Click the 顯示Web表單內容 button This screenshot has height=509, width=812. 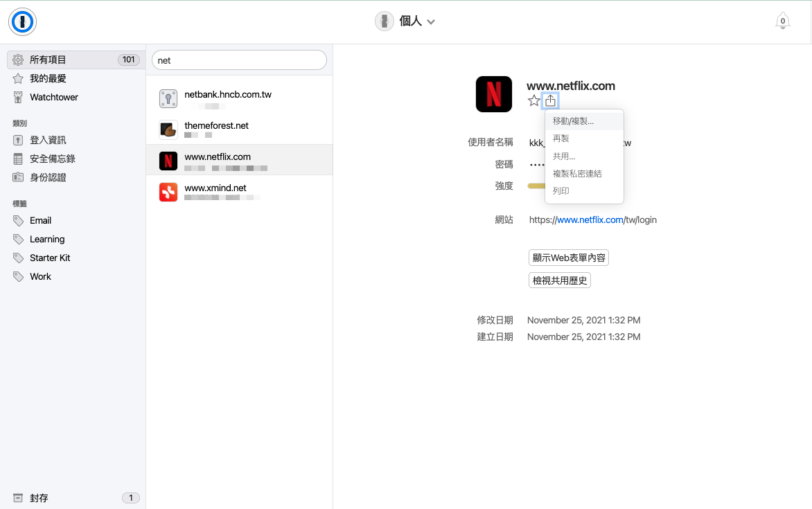click(x=569, y=258)
